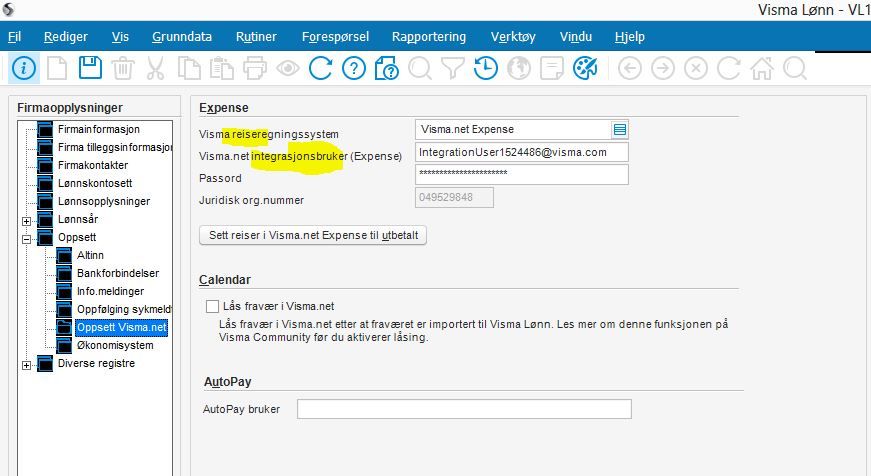Open the Grunndata menu
This screenshot has width=871, height=476.
tap(182, 37)
